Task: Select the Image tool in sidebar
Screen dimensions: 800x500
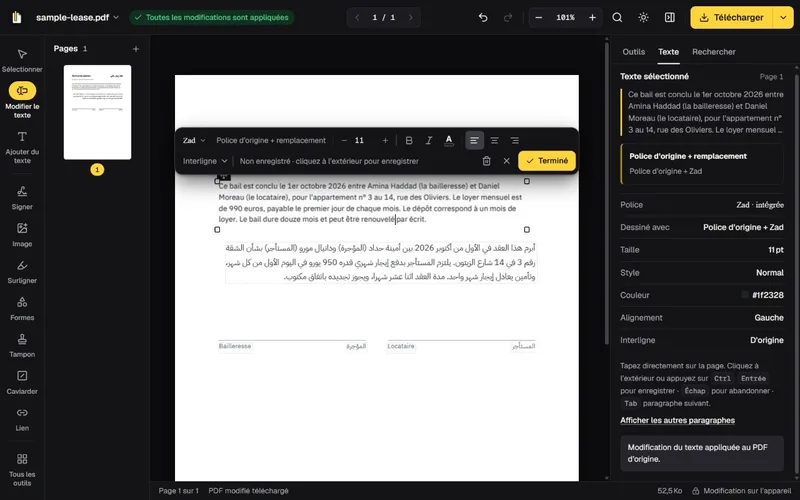Action: click(x=22, y=235)
